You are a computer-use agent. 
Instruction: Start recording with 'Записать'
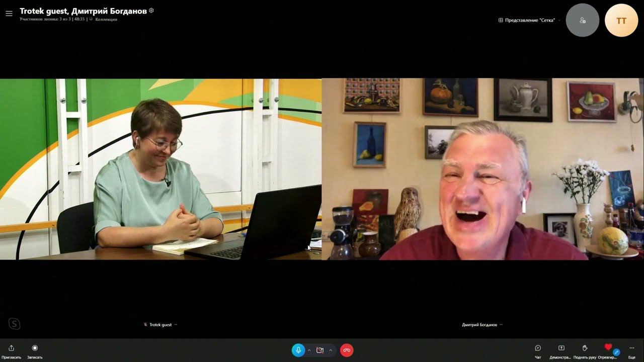35,351
